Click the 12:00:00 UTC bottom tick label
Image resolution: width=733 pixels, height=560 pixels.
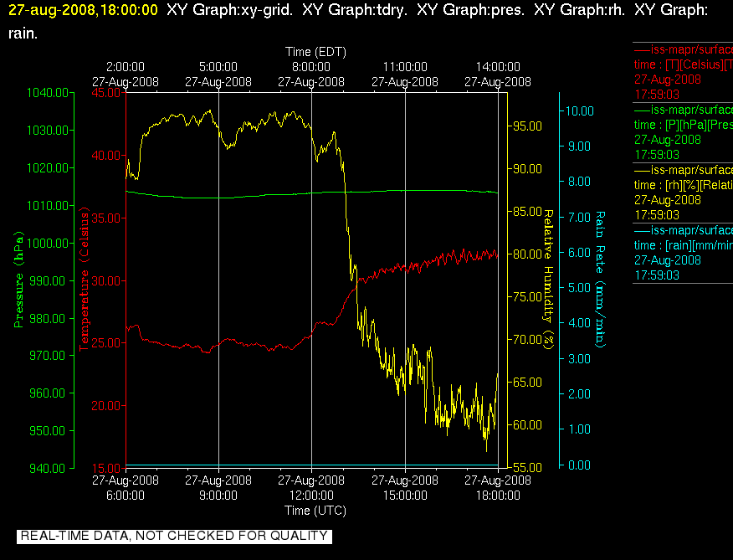311,496
